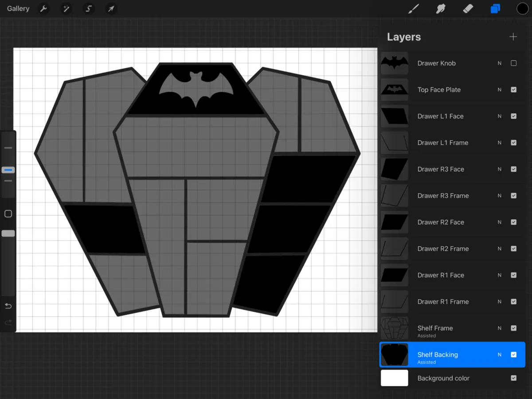Select the Drawer R2 Frame layer name

point(443,249)
